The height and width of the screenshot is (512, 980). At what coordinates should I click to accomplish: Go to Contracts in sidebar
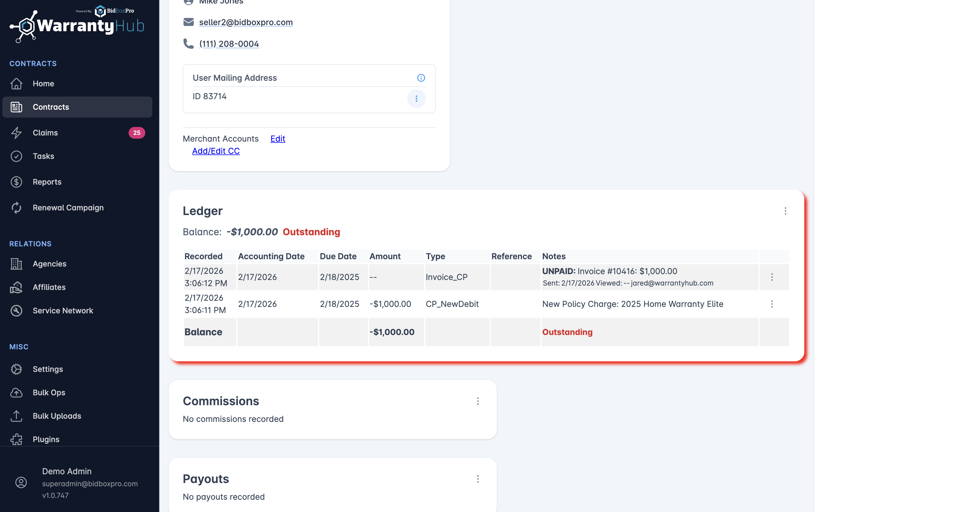coord(51,107)
